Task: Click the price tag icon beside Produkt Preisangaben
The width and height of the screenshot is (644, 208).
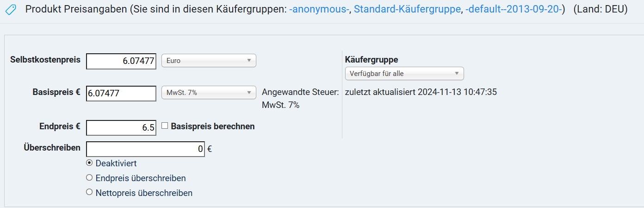Action: [11, 10]
